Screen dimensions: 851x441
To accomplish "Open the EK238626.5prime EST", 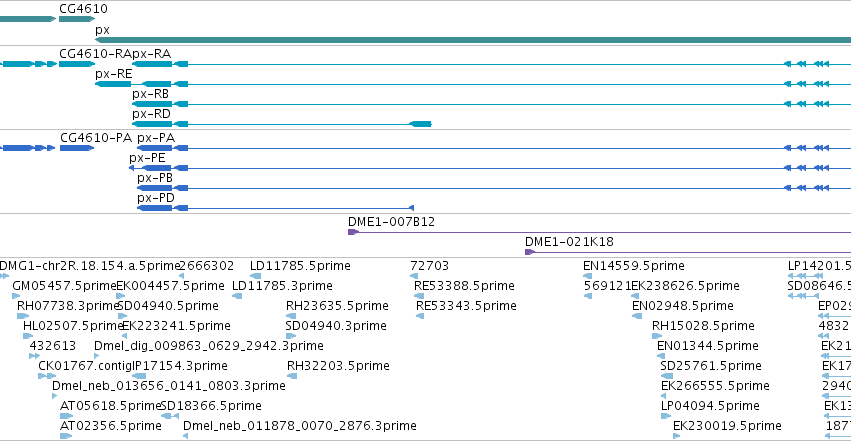I will coord(636,296).
